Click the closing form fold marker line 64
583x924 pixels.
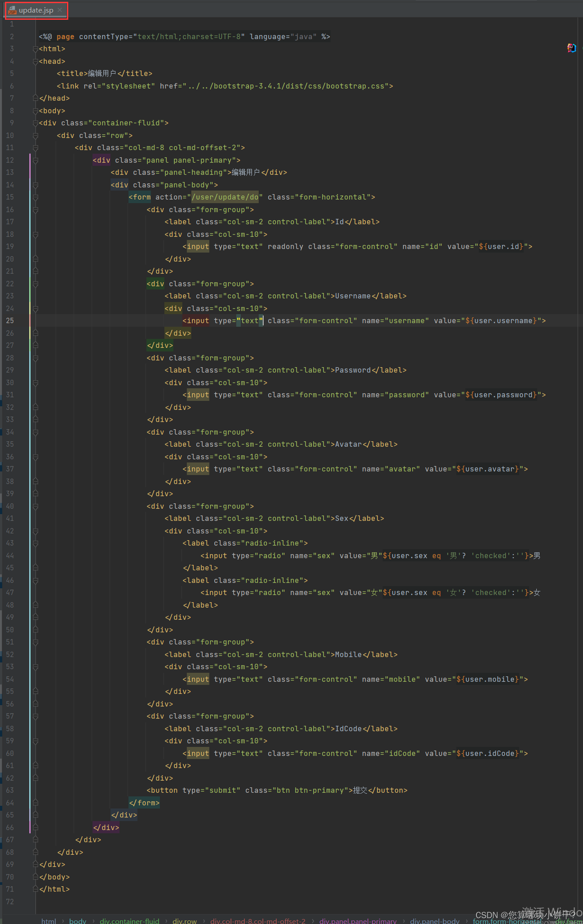point(35,803)
